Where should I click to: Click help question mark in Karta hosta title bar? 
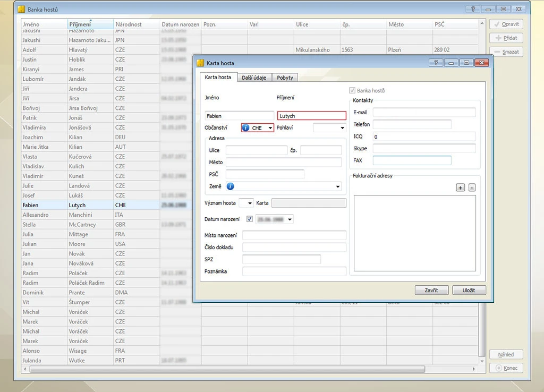pyautogui.click(x=436, y=63)
